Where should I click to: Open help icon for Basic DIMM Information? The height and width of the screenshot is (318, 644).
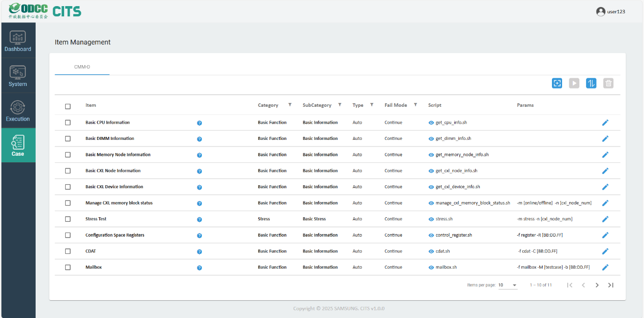pyautogui.click(x=199, y=139)
